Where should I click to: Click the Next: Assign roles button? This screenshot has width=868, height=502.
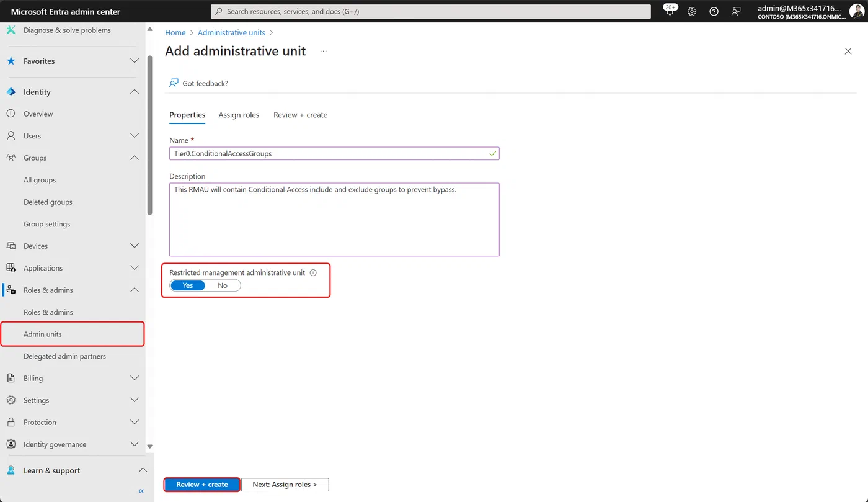(x=285, y=485)
